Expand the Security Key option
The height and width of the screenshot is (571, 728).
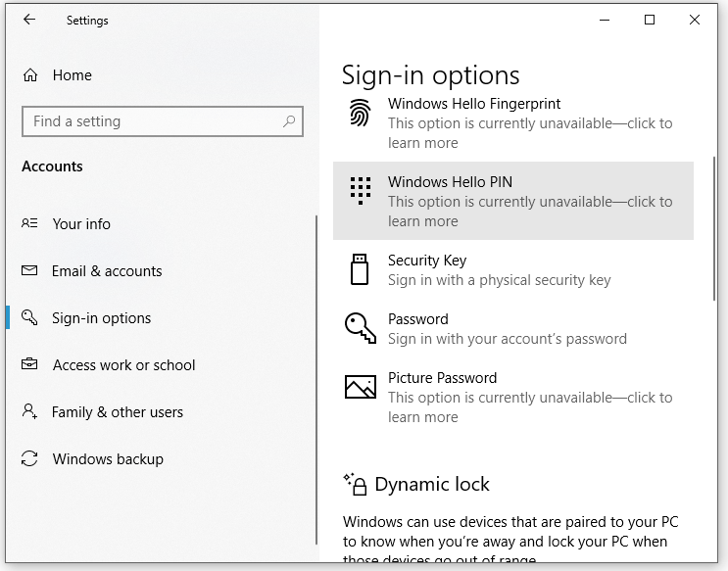[x=513, y=269]
